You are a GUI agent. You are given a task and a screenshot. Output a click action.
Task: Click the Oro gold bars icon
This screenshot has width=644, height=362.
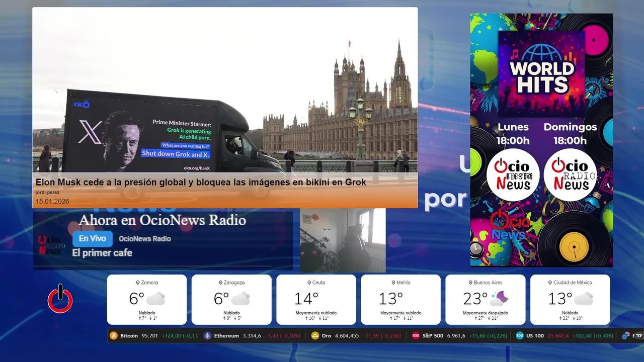[315, 336]
